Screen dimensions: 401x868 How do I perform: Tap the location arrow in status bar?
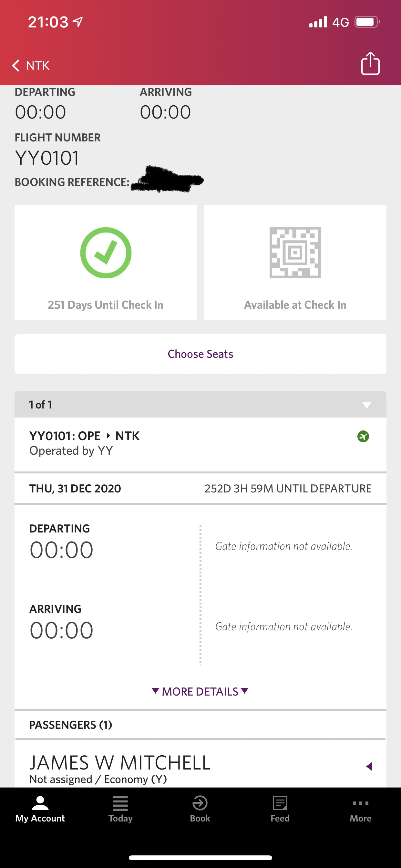(78, 22)
